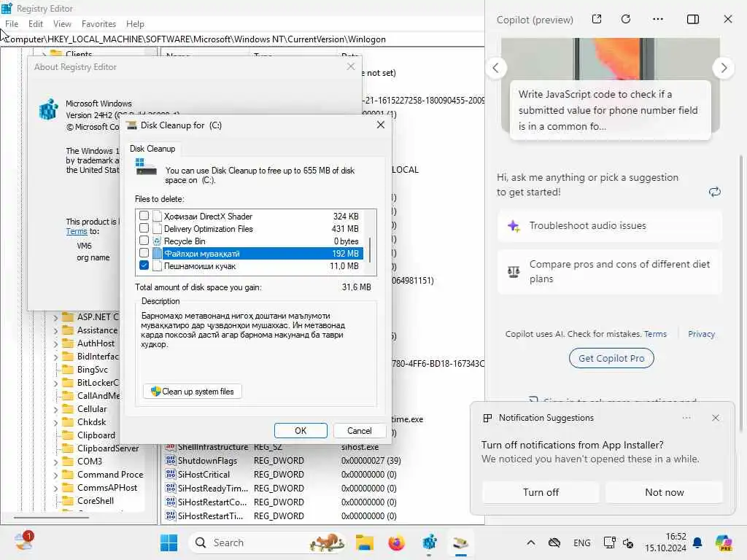Select the CommsAPHost key

[x=107, y=488]
